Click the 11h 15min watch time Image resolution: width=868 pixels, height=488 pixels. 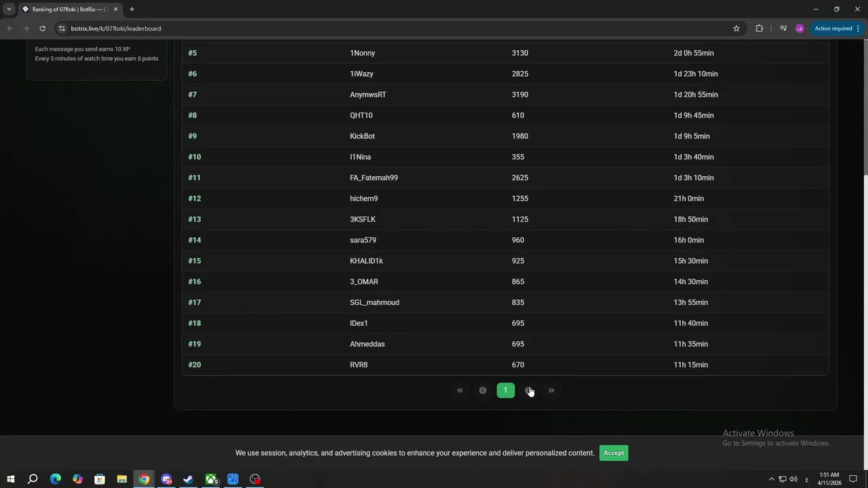click(690, 365)
